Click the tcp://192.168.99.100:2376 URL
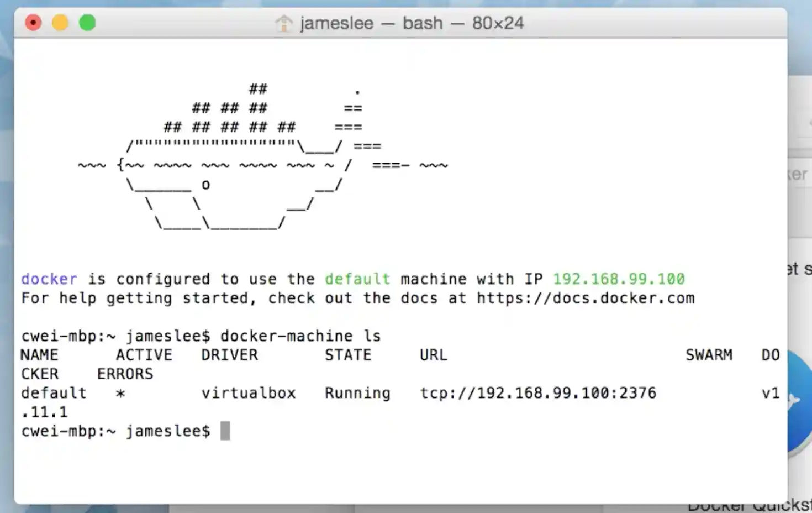Screen dimensions: 812x513 [537, 392]
